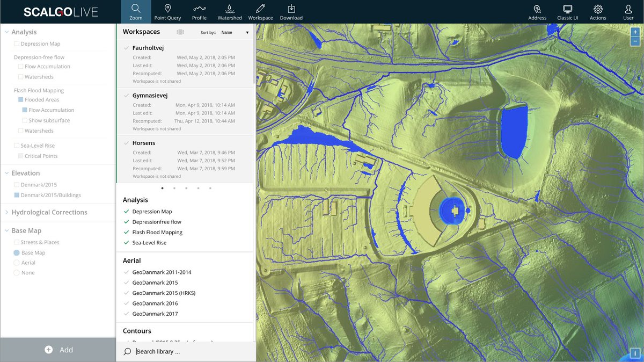
Task: Zoom in with the map plus button
Action: [x=635, y=32]
